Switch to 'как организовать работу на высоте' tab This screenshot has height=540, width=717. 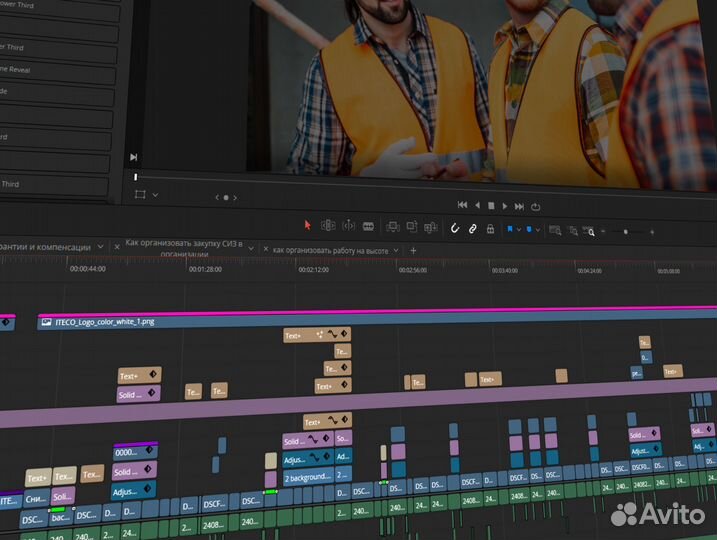point(329,250)
